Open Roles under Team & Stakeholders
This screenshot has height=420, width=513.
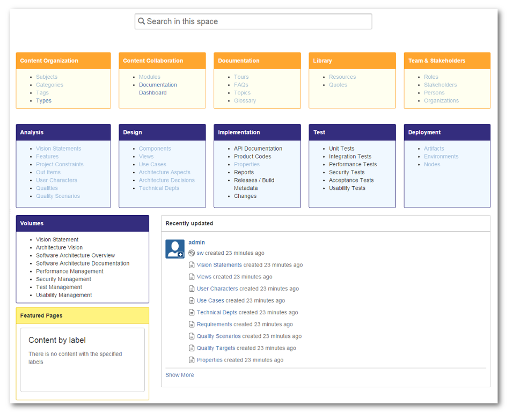431,77
